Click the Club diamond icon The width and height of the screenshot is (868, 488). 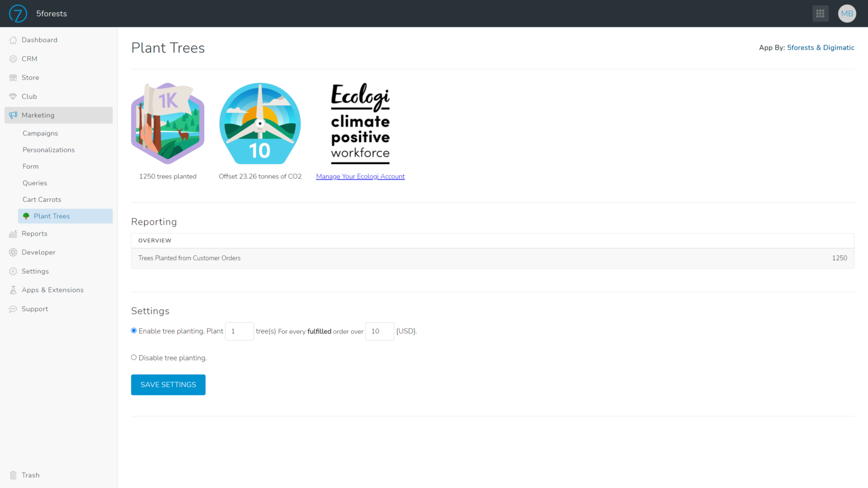point(13,97)
